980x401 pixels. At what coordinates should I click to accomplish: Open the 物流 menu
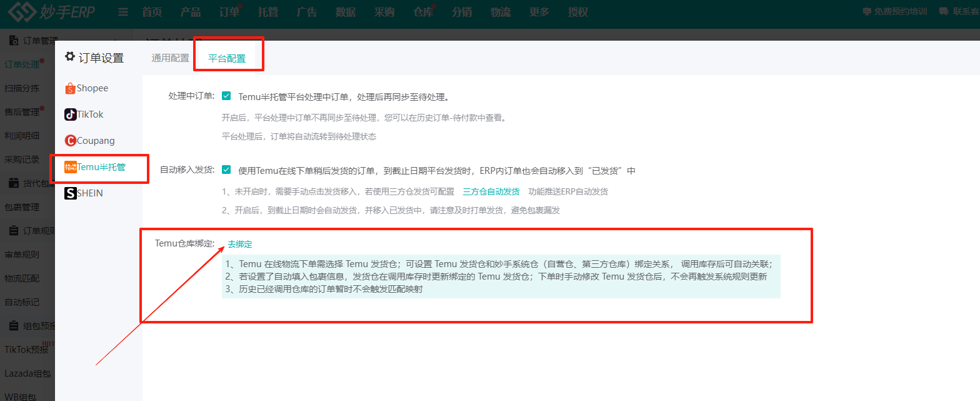(500, 12)
